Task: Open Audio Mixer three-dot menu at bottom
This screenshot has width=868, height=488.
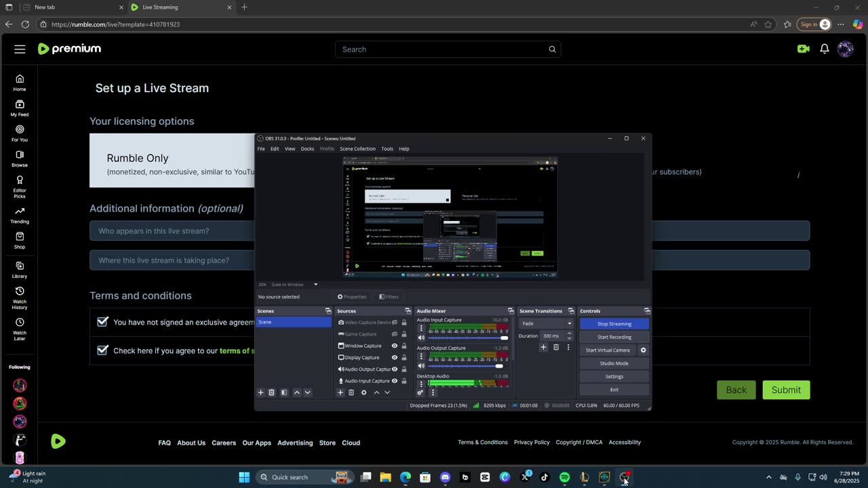Action: tap(433, 392)
